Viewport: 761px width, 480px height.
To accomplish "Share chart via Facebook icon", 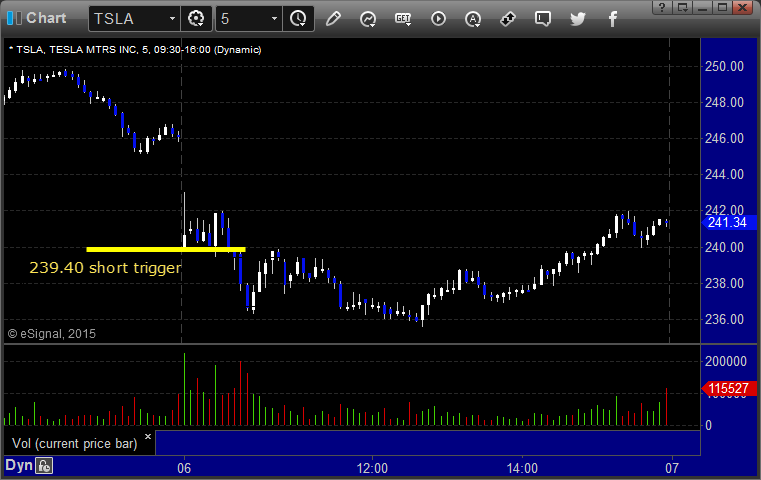I will 613,19.
